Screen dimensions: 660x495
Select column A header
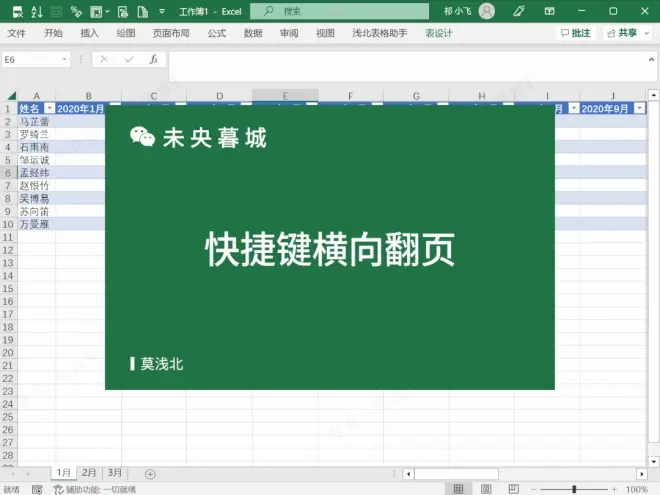click(x=36, y=96)
